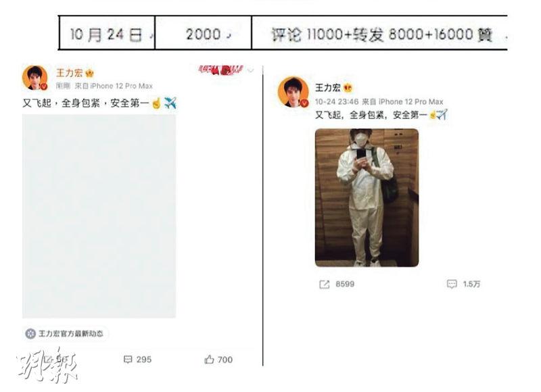Click the 2000 table cell
Image resolution: width=541 pixels, height=392 pixels.
204,33
